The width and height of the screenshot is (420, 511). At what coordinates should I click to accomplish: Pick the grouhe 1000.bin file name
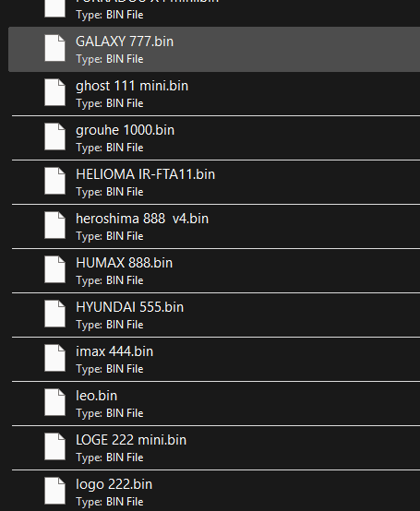point(125,130)
